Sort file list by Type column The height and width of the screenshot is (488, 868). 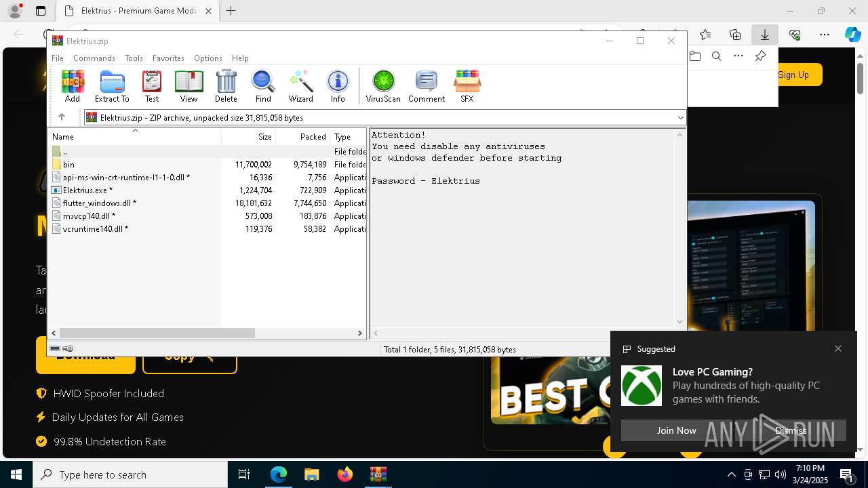pos(348,136)
